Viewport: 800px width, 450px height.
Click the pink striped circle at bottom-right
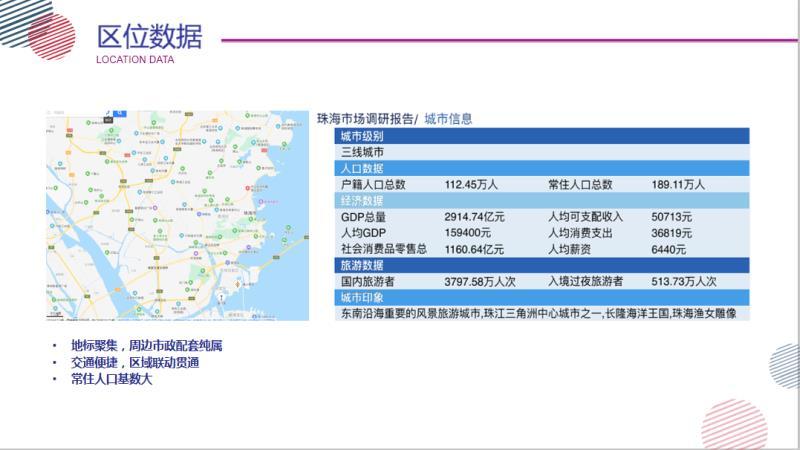734,425
